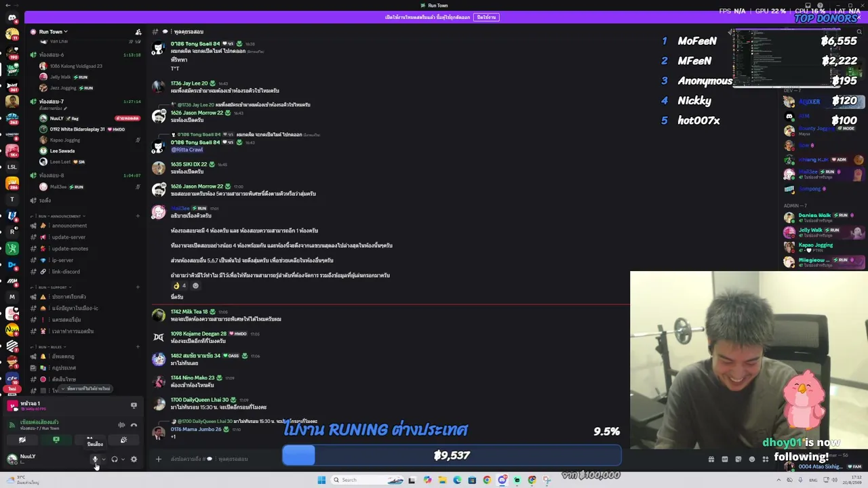Screen dimensions: 868x488
Task: Click the purple banner button at the top
Action: [486, 17]
